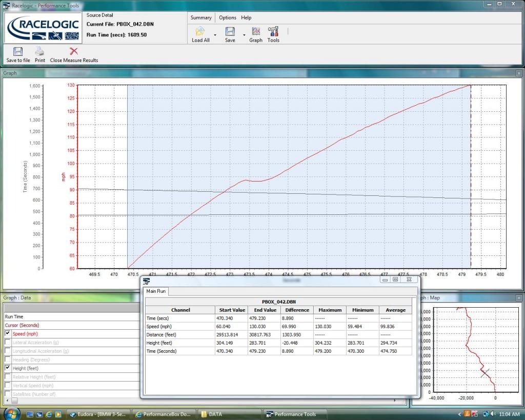Click the Start Value column header
Screen dimensions: 525x420
pyautogui.click(x=232, y=310)
